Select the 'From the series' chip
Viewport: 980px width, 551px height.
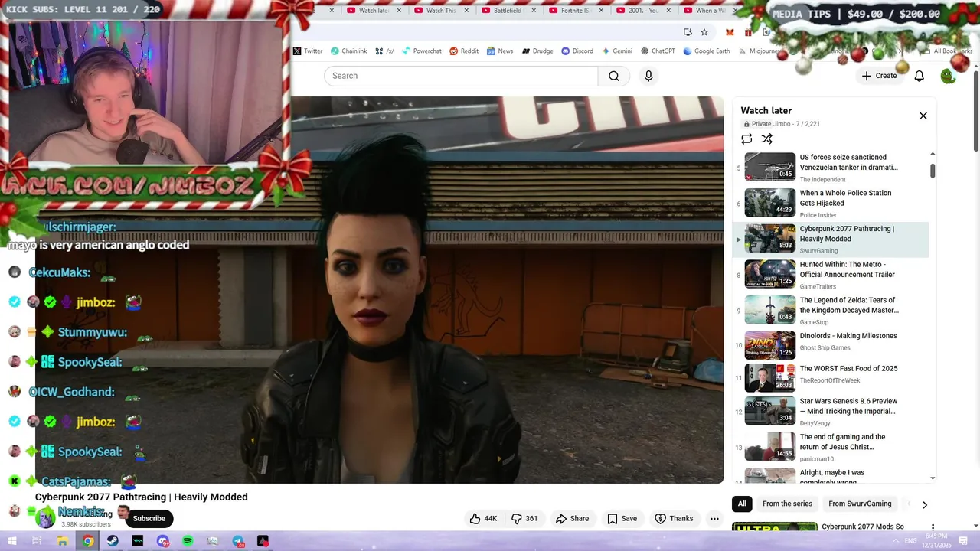pos(787,504)
